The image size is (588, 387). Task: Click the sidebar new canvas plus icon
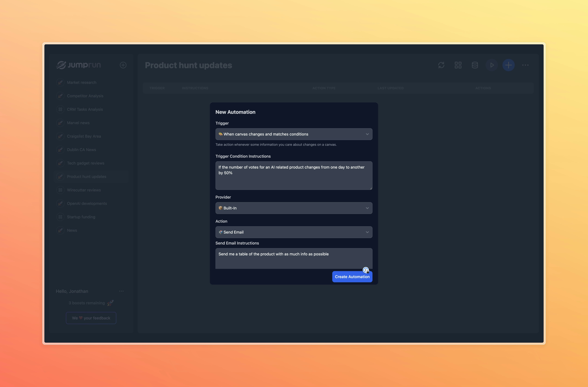click(123, 65)
